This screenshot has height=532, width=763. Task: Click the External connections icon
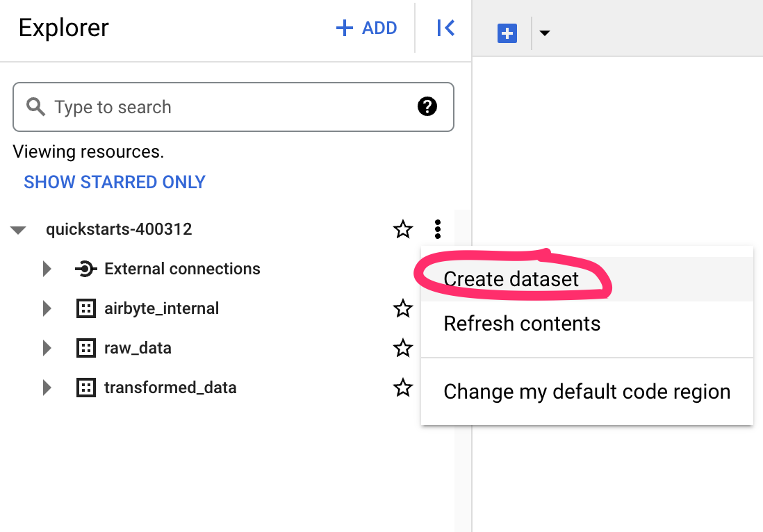tap(85, 269)
